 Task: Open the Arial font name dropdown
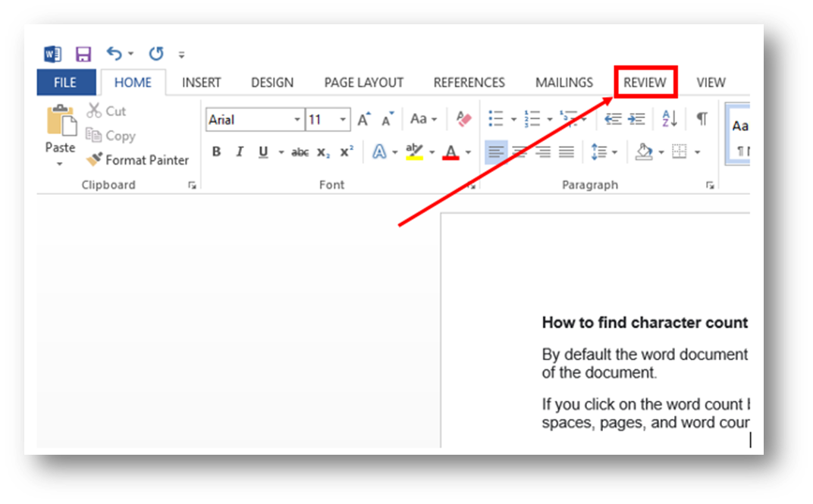[297, 120]
